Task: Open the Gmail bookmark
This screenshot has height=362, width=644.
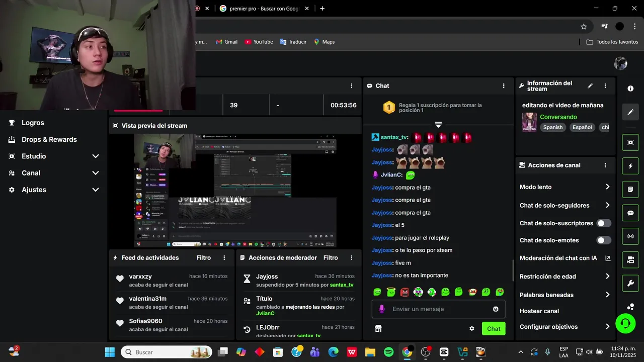Action: coord(226,42)
